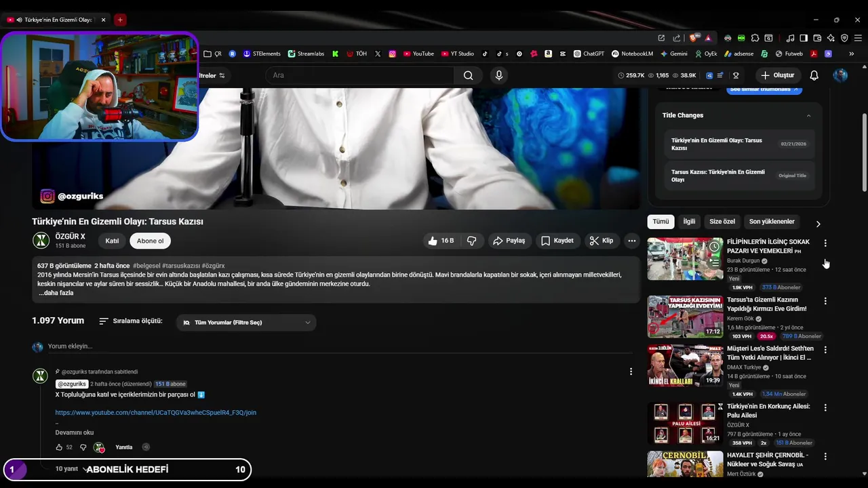Click the Dislike thumbs-down under the video
Viewport: 868px width, 488px height.
tap(471, 241)
